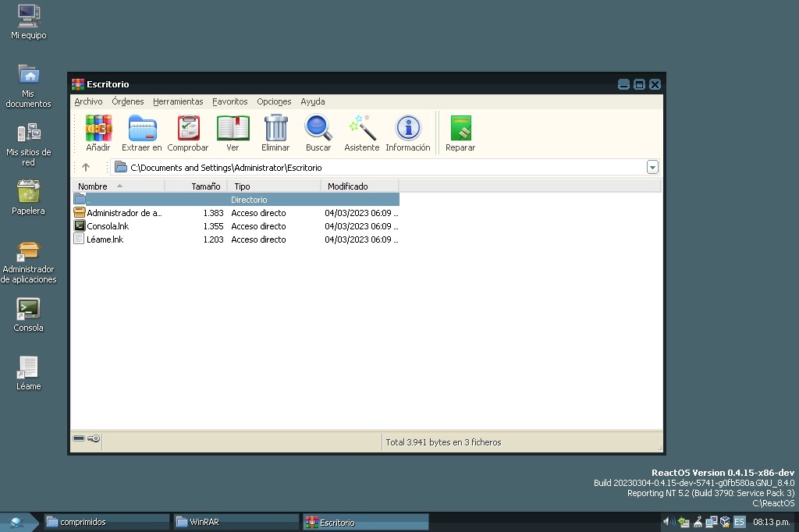Screen dimensions: 799x532
Task: Sort by the Modificado column header
Action: (360, 186)
